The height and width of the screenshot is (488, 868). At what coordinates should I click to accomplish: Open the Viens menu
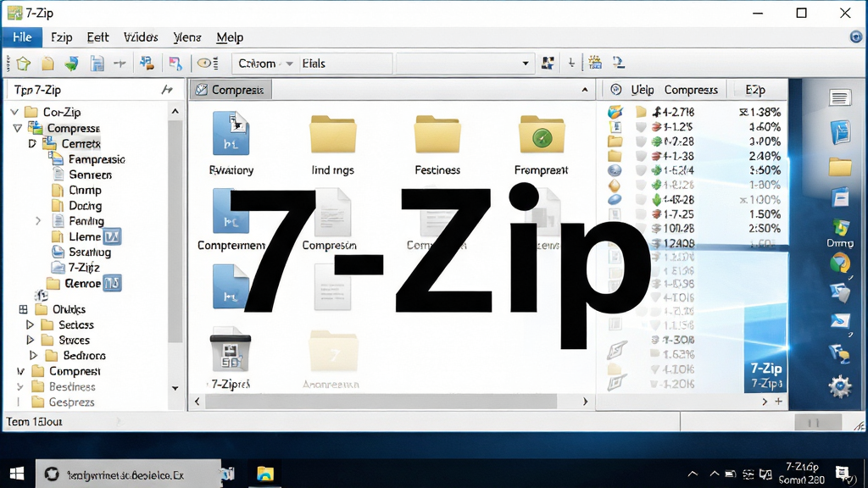(x=187, y=37)
